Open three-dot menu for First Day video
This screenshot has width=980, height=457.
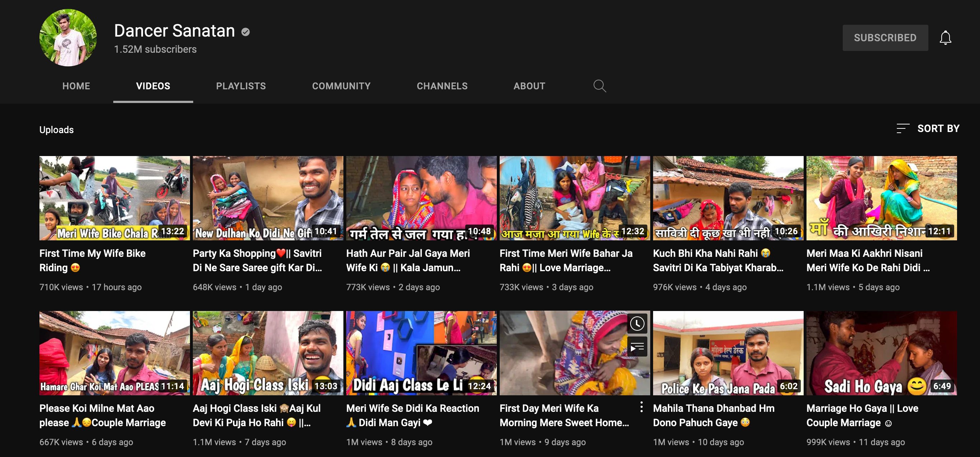pos(641,407)
